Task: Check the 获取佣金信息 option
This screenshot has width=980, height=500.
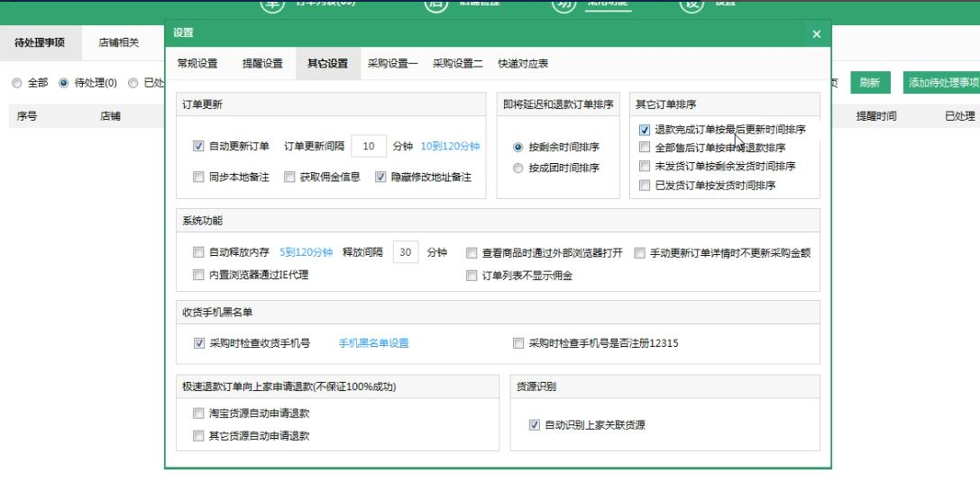Action: click(289, 177)
